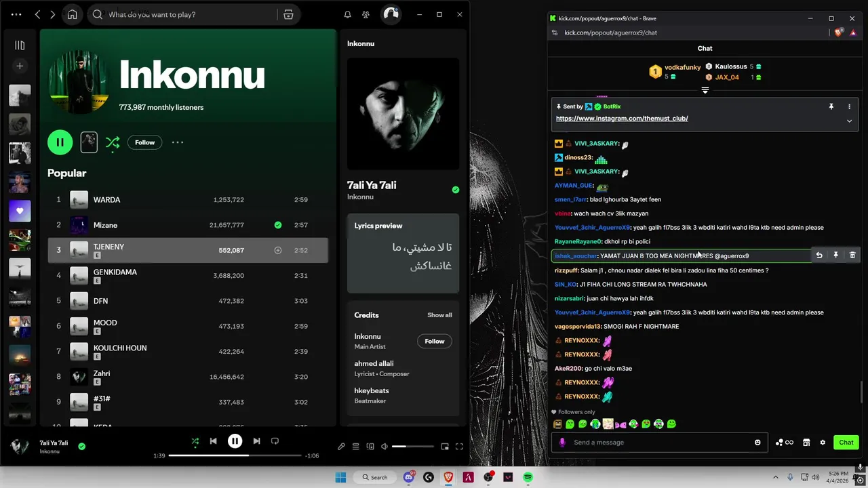Viewport: 868px width, 488px height.
Task: Open themust_club Instagram link in pinned message
Action: [622, 119]
